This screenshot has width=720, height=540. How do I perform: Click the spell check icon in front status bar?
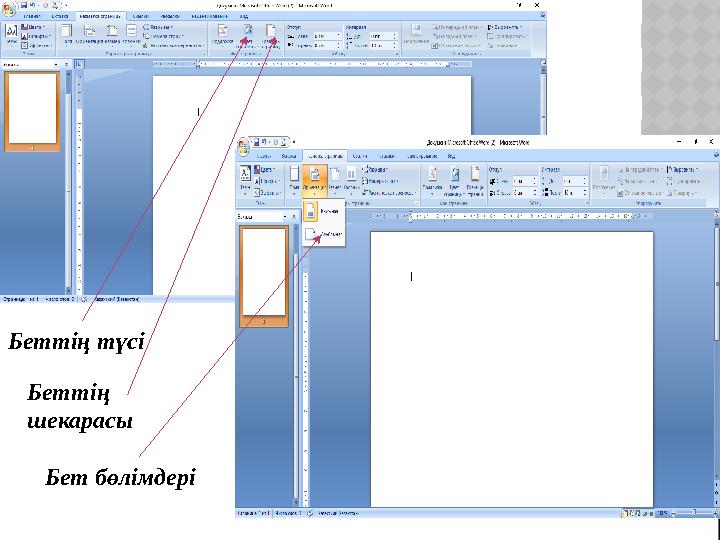pos(310,513)
